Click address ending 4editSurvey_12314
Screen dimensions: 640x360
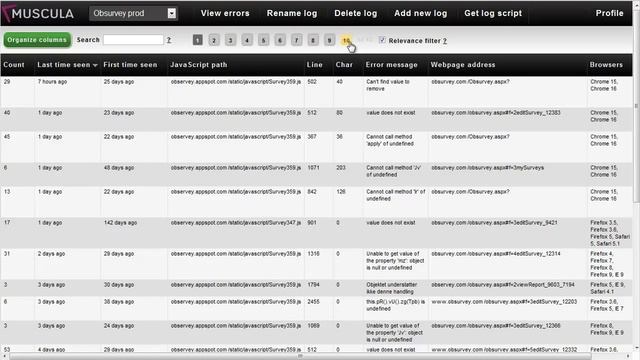click(496, 254)
